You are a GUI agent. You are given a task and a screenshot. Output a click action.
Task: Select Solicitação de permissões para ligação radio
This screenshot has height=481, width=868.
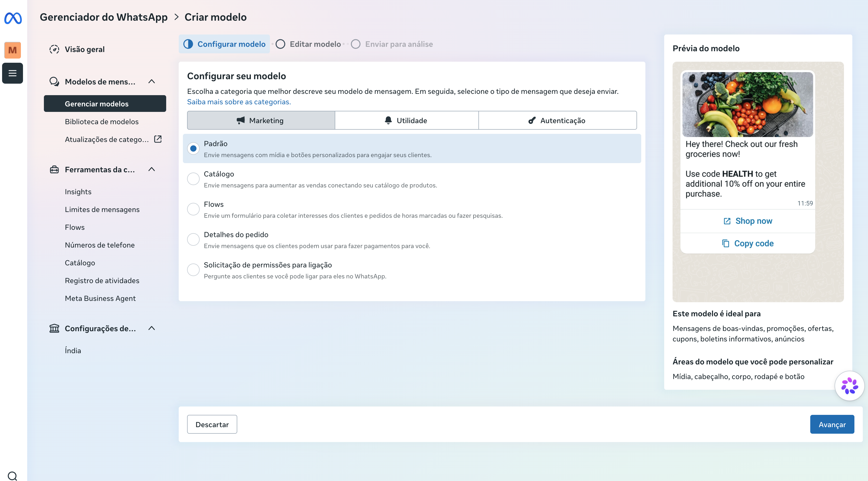point(193,270)
